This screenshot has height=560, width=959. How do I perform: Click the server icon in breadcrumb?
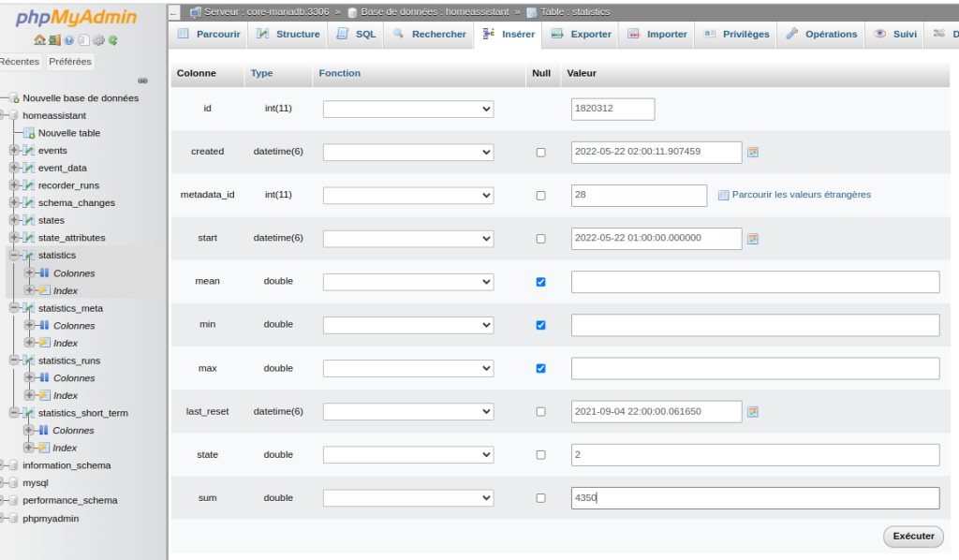coord(196,11)
